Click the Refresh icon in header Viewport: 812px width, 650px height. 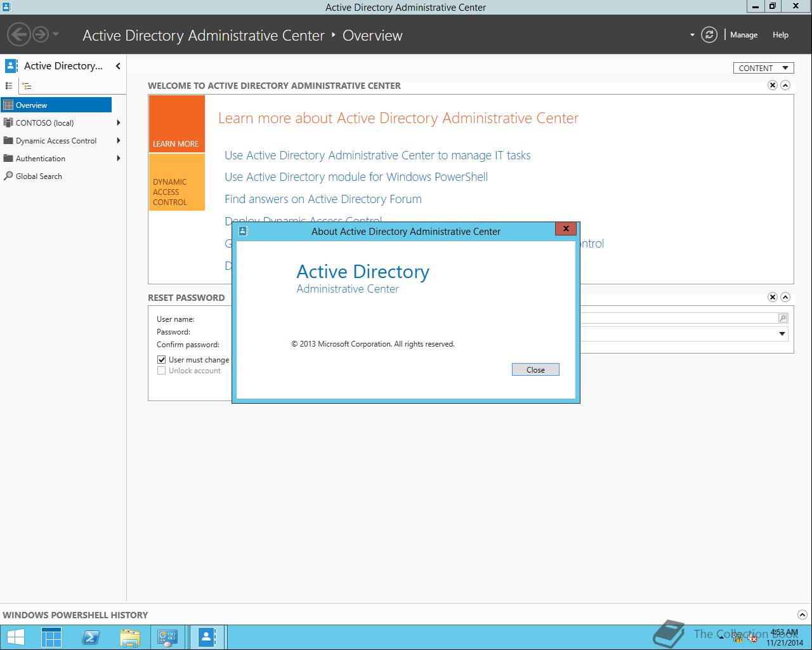click(x=709, y=35)
